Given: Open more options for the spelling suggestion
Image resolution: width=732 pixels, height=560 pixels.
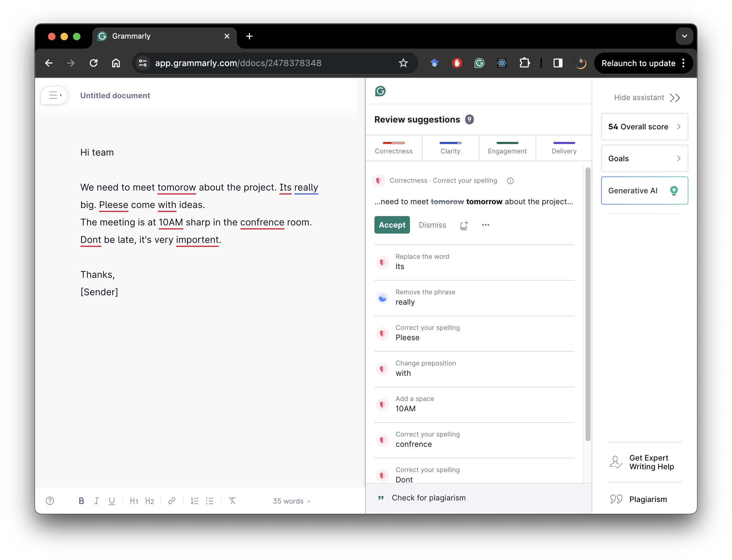Looking at the screenshot, I should [485, 225].
